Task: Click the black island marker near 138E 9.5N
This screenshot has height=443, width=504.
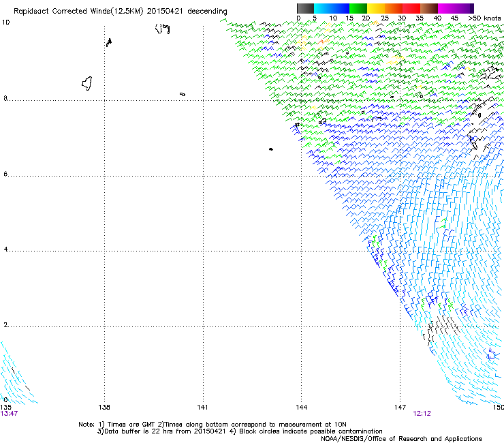Action: pos(109,42)
